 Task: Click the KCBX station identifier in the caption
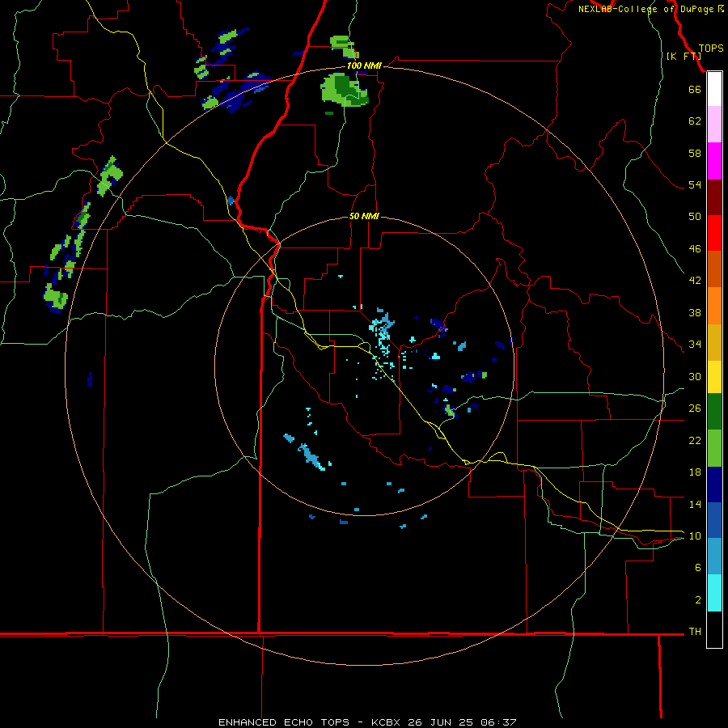point(385,722)
